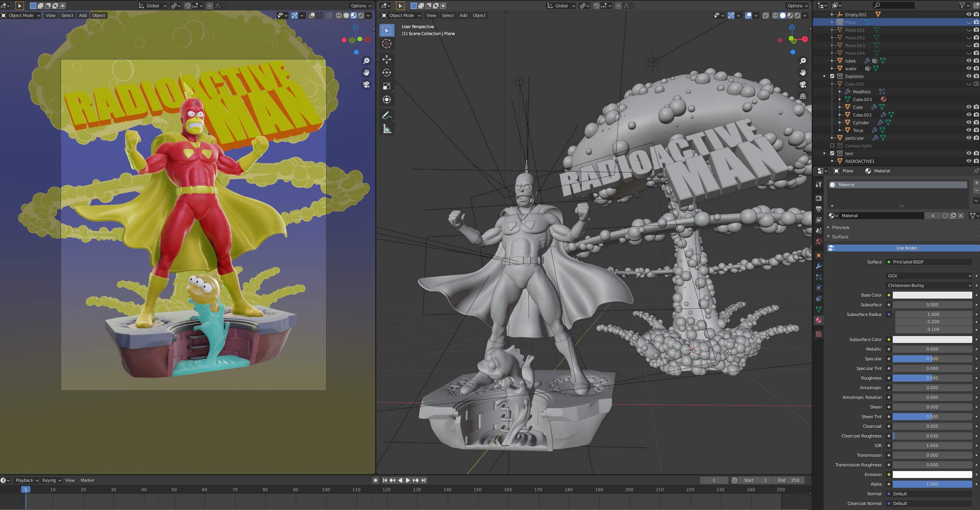980x510 pixels.
Task: Toggle X-ray in right viewport header
Action: [x=765, y=15]
